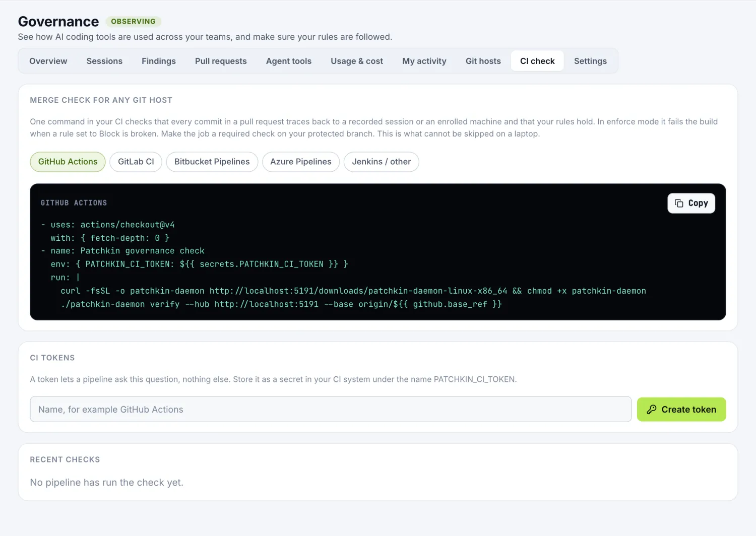Click the 'MERGE CHECK FOR ANY GIT HOST' heading
The width and height of the screenshot is (756, 536).
(101, 100)
